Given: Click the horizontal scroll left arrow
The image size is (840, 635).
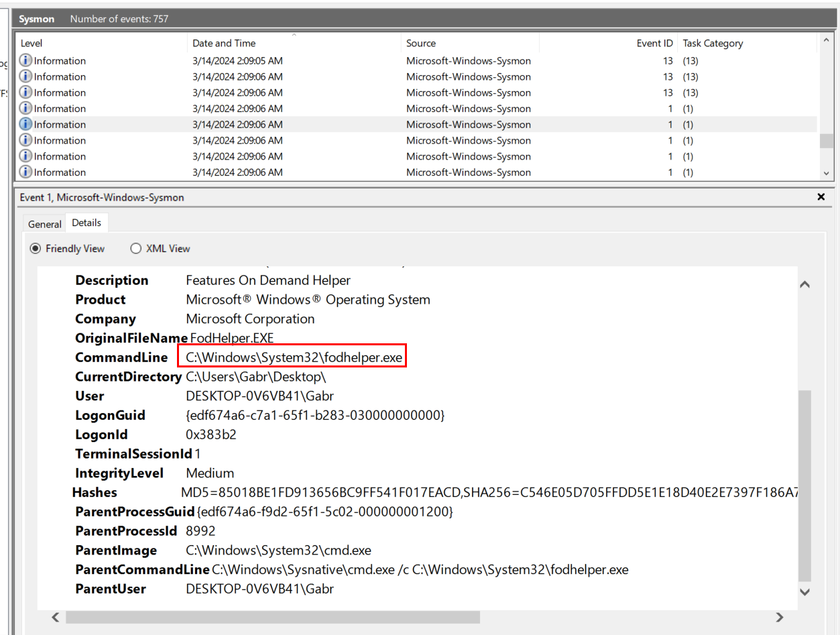Looking at the screenshot, I should [56, 617].
